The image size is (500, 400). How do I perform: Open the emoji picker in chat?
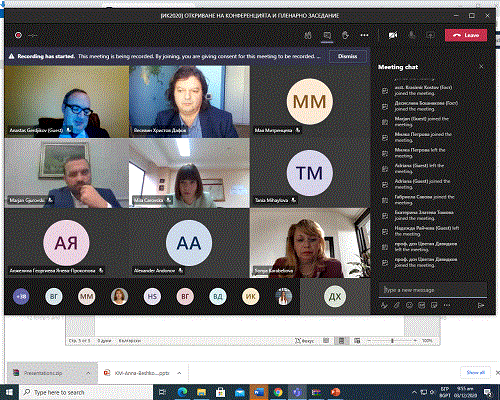[409, 305]
